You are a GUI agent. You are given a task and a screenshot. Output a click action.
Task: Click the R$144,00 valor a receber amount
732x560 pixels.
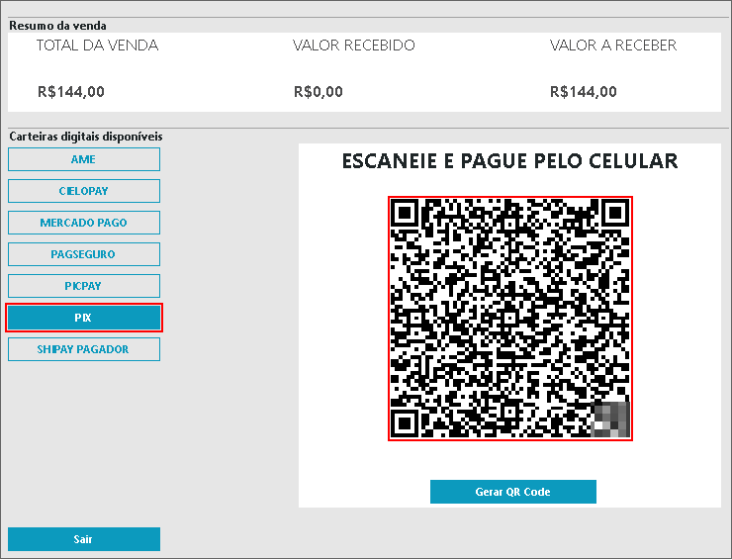point(583,92)
